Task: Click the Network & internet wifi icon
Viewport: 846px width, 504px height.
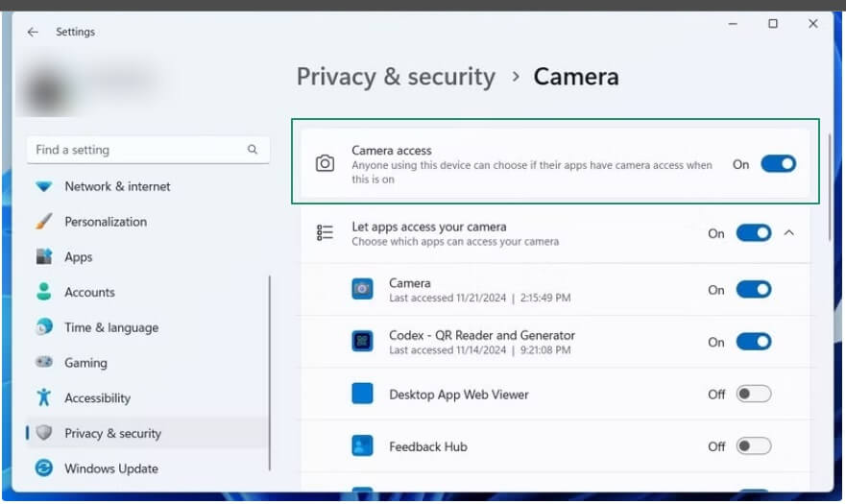Action: click(x=44, y=186)
